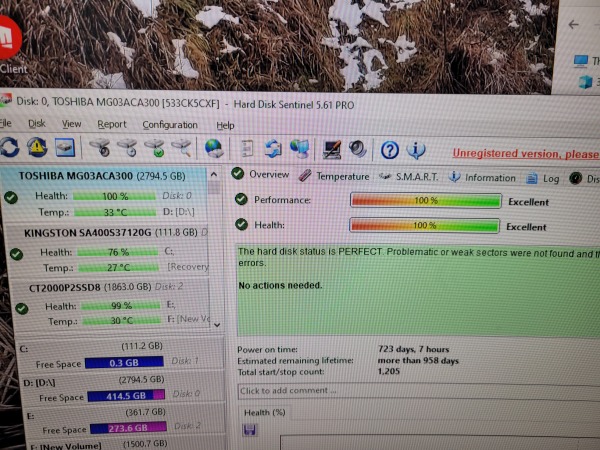Switch to the Overview tab
This screenshot has width=600, height=450.
coord(261,174)
